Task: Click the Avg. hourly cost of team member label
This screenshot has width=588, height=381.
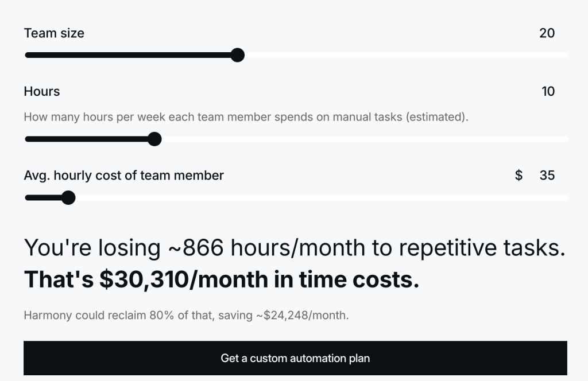Action: 123,176
